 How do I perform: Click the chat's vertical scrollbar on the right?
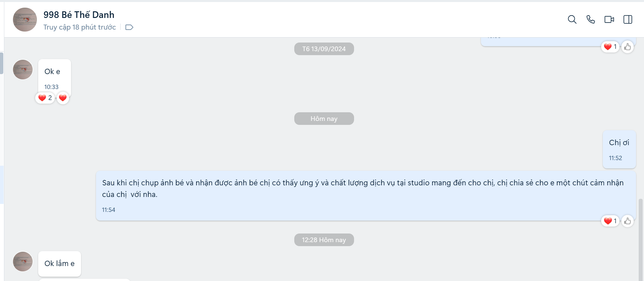641,239
